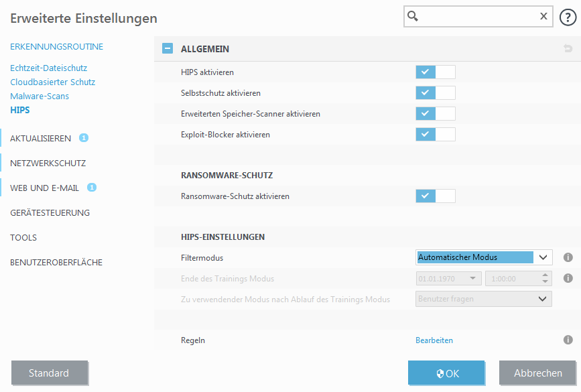
Task: Click the search magnifier icon
Action: click(413, 17)
